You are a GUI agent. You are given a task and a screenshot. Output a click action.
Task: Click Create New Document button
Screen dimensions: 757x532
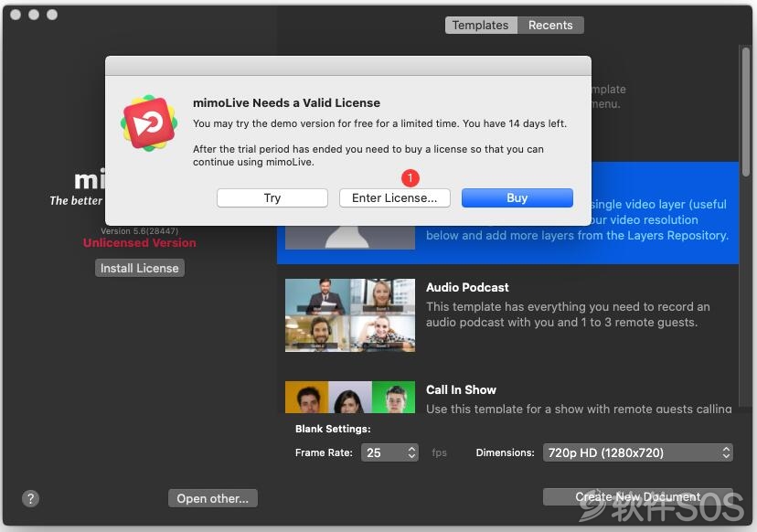(x=638, y=496)
